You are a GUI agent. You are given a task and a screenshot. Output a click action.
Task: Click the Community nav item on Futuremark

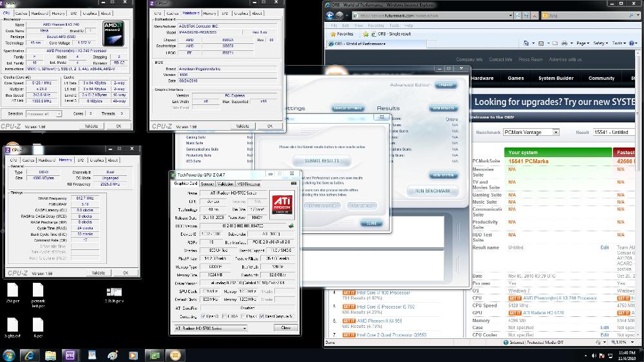click(x=601, y=78)
